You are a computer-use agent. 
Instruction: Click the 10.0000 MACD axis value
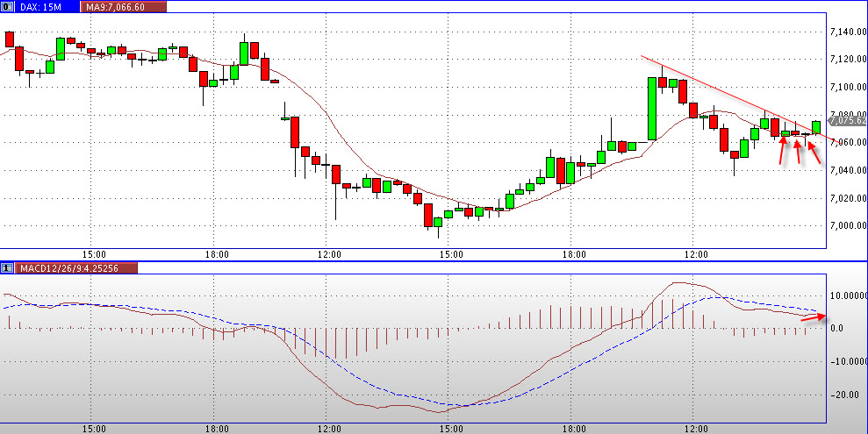click(849, 295)
